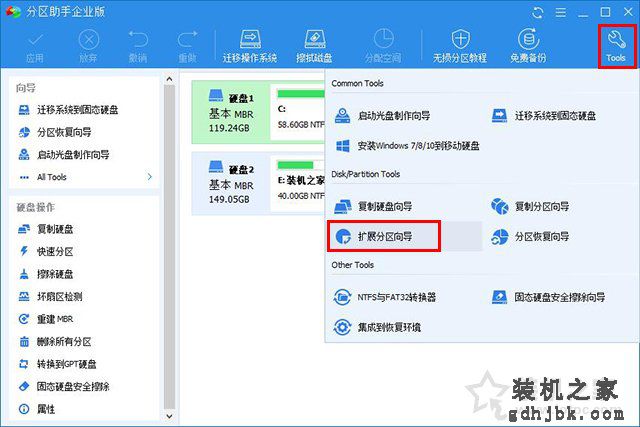Click the C: partition green usage bar
640x427 pixels.
pos(301,94)
